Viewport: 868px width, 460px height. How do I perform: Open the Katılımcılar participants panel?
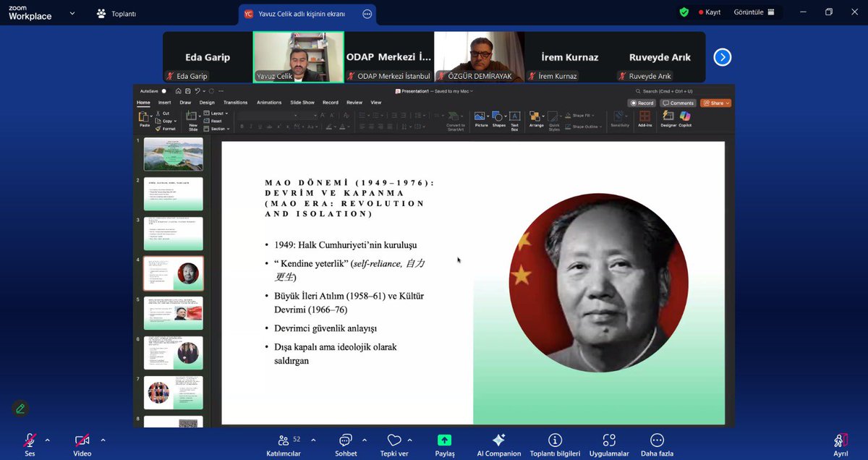click(x=284, y=444)
